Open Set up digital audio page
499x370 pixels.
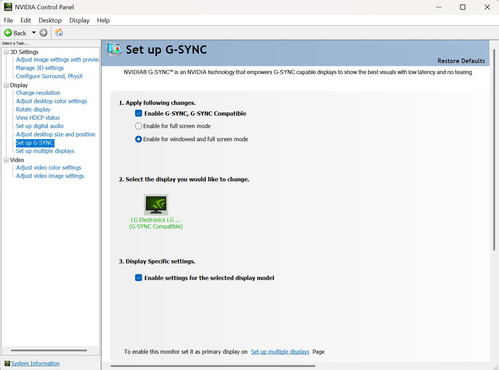tap(40, 126)
